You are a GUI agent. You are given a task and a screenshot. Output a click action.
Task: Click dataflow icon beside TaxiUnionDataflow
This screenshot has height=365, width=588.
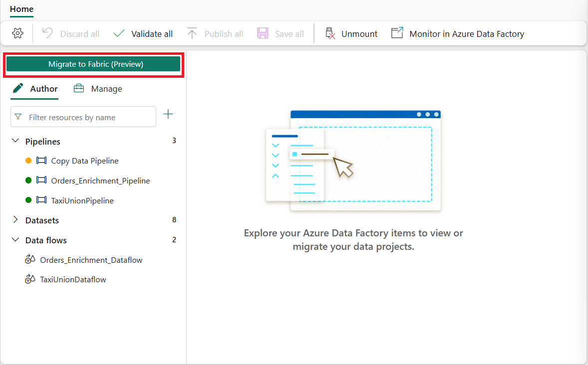pos(30,279)
